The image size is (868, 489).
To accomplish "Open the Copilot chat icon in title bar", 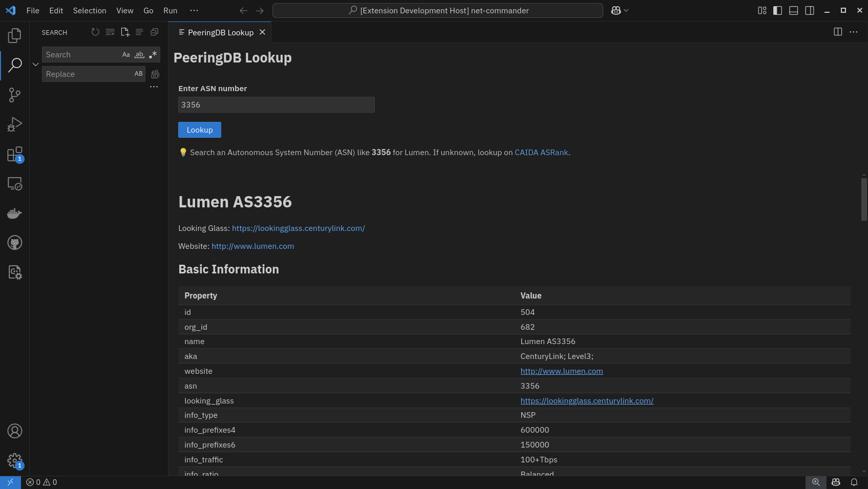I will (616, 10).
